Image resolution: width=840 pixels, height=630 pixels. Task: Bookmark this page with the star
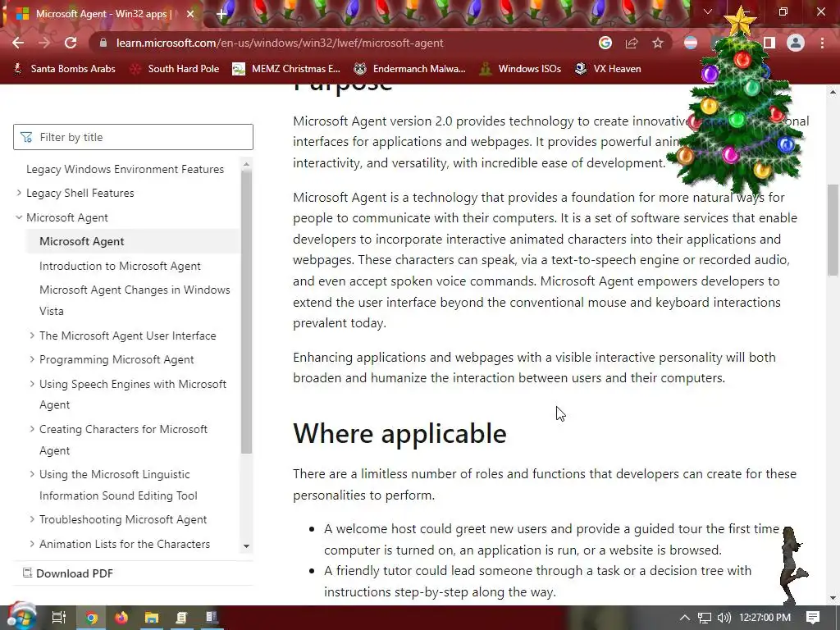click(658, 43)
